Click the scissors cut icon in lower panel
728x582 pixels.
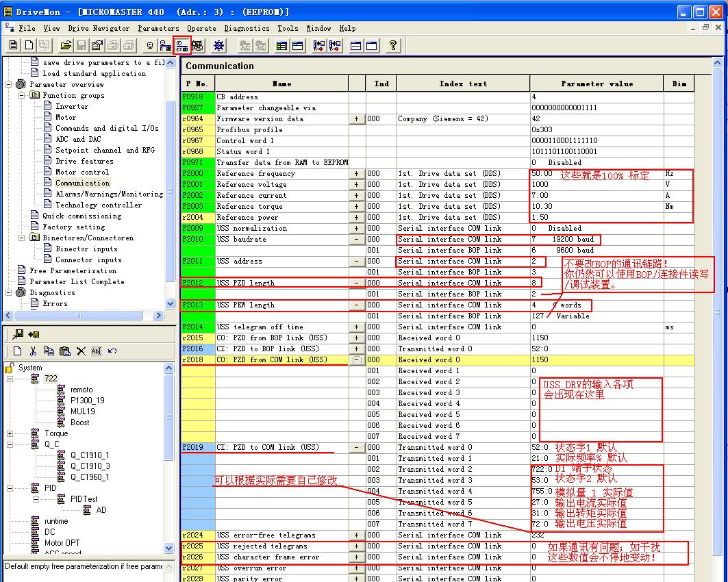(34, 351)
